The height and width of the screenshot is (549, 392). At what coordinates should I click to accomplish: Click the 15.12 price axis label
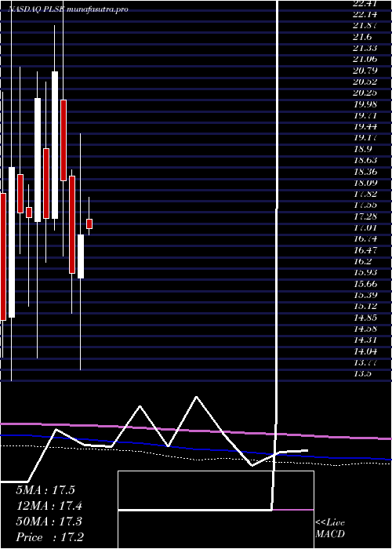tap(365, 306)
